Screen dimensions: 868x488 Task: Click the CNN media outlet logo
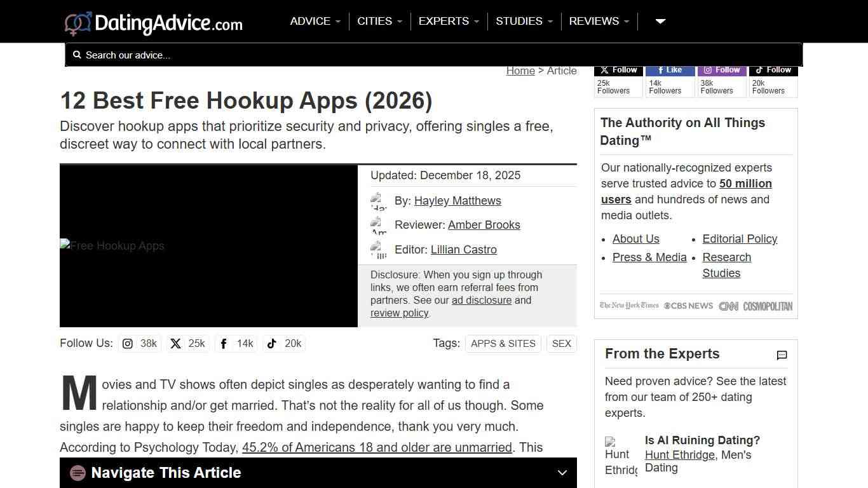pos(728,306)
